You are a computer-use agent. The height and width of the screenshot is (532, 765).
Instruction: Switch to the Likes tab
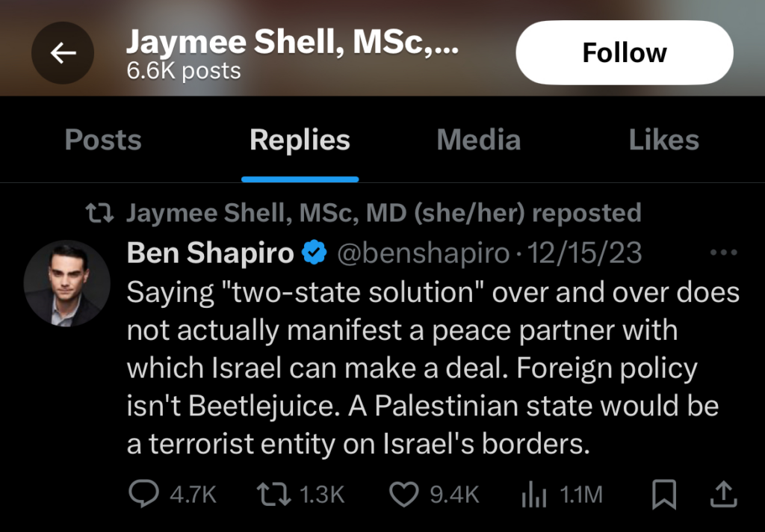click(663, 140)
